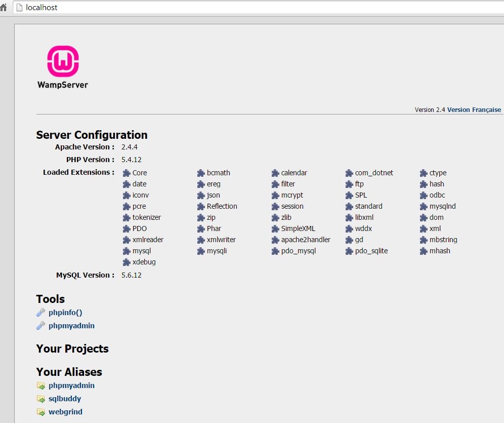The height and width of the screenshot is (423, 504).
Task: Open the webgrind alias
Action: click(65, 412)
